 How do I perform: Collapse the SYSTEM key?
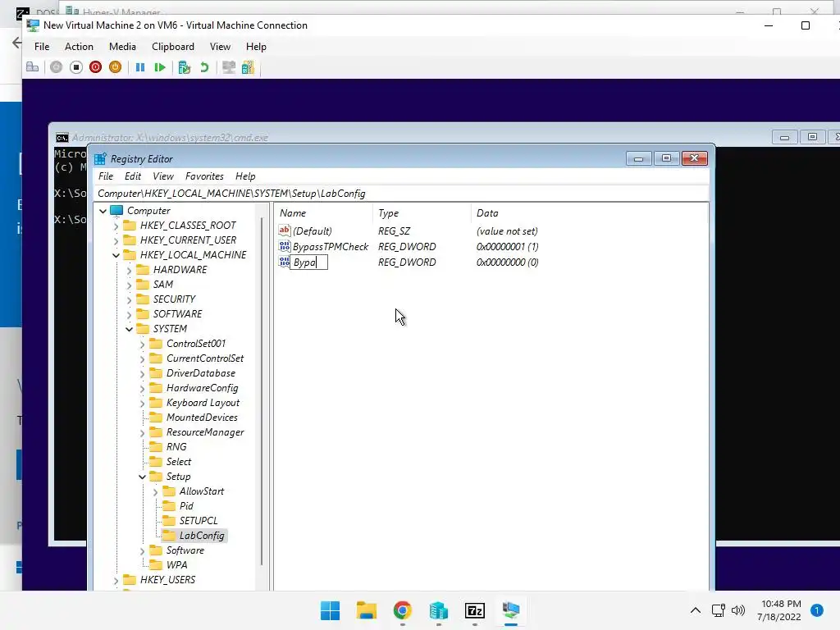(129, 329)
